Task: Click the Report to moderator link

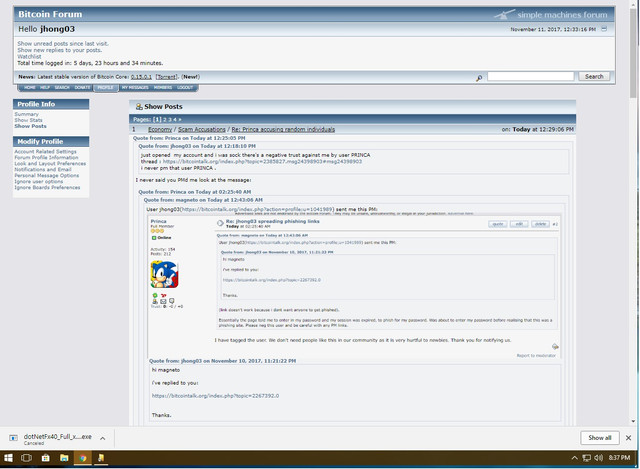Action: point(536,356)
